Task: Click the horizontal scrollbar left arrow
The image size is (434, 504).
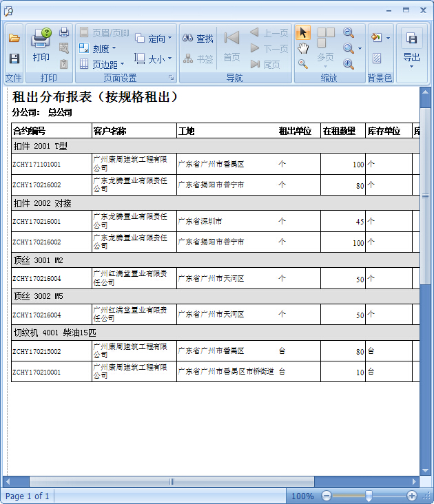Action: pos(8,481)
